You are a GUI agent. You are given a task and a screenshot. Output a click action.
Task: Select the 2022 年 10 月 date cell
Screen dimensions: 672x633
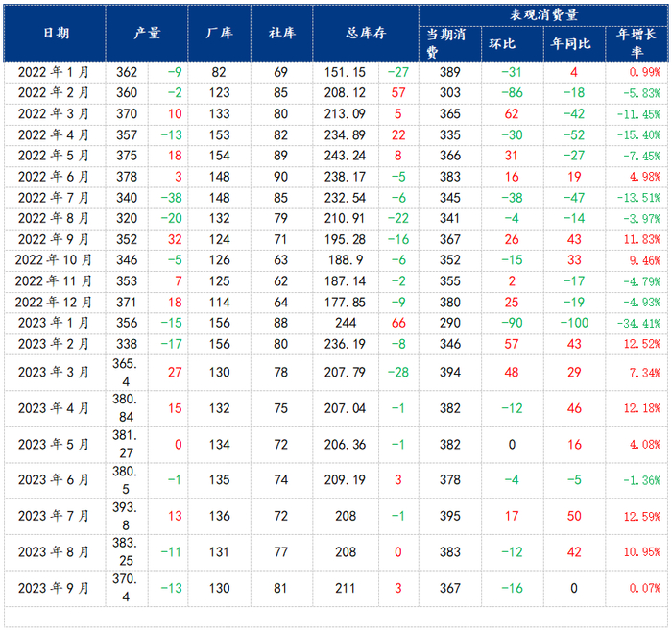[x=54, y=260]
